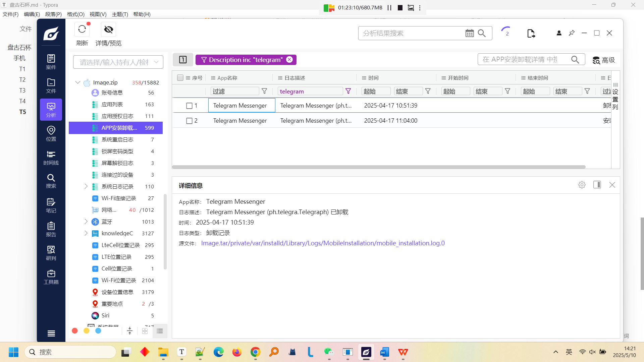This screenshot has height=362, width=644.
Task: Select Wi-Fi连接记录 in the tree
Action: click(x=116, y=198)
